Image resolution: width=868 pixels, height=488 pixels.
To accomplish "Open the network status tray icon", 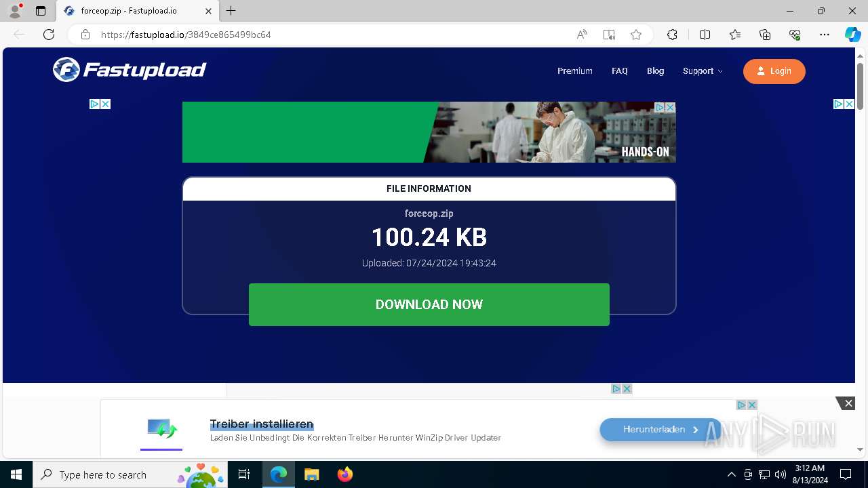I will (764, 474).
